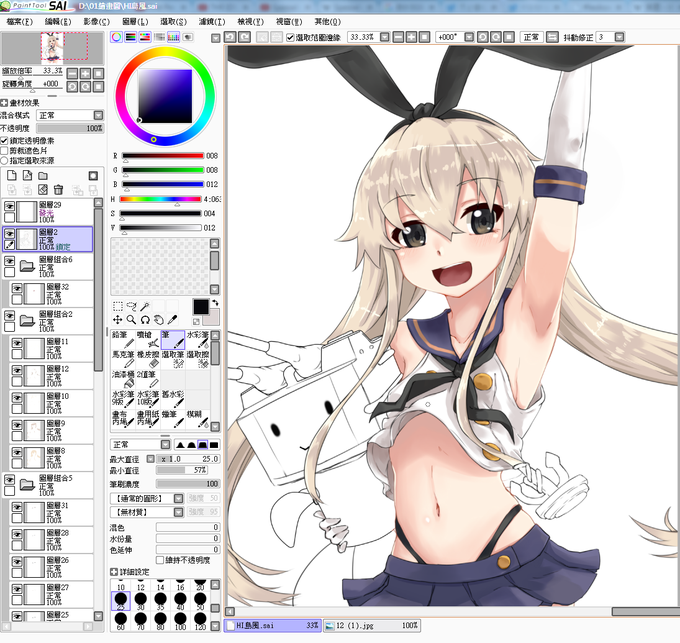
Task: Open the 編輯(E) menu
Action: pos(58,22)
